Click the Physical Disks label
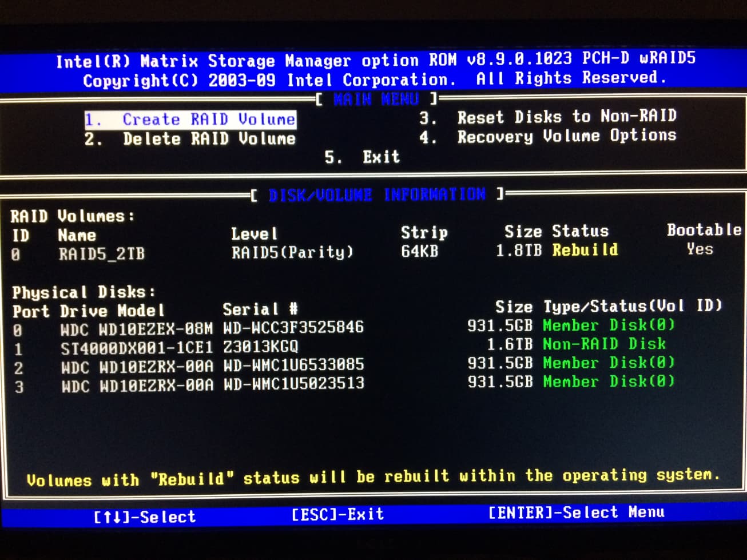Screen dimensions: 747x560 [84, 292]
